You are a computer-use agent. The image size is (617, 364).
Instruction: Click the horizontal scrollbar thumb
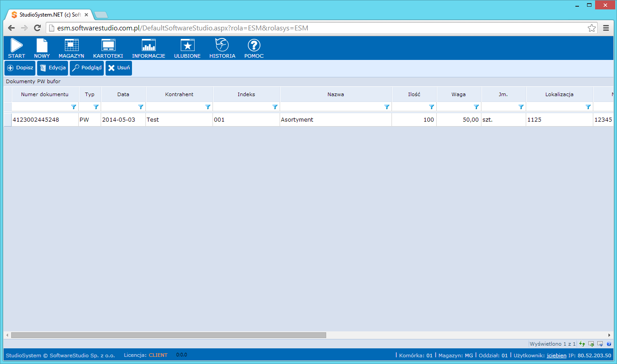pos(169,335)
